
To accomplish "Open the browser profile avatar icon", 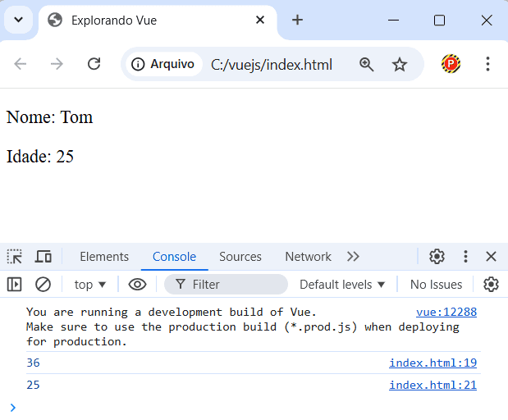I will [451, 64].
